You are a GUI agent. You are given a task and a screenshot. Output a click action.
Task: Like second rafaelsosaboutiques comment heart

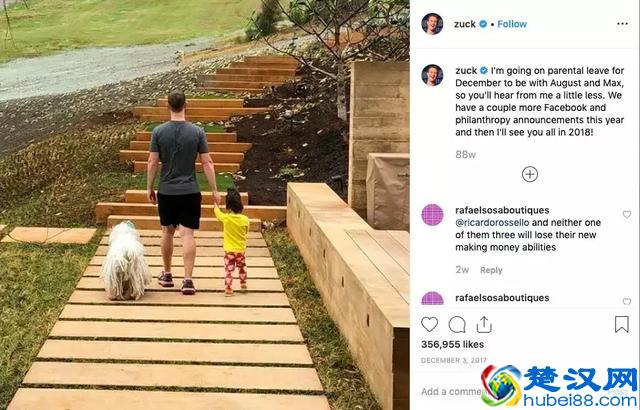pos(627,301)
